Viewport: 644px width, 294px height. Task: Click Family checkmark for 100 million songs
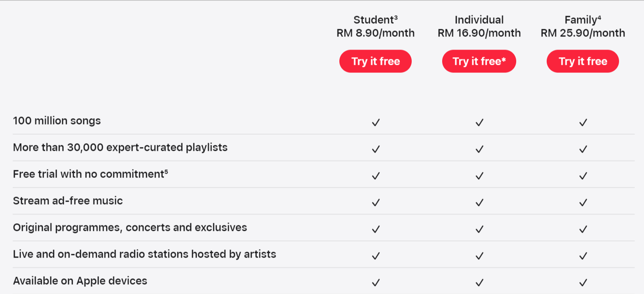pyautogui.click(x=583, y=122)
